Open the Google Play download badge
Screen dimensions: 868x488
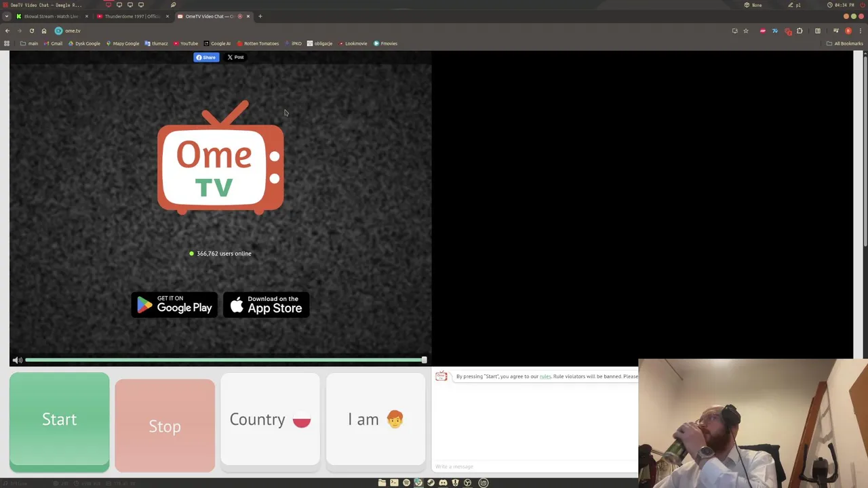[x=174, y=305]
